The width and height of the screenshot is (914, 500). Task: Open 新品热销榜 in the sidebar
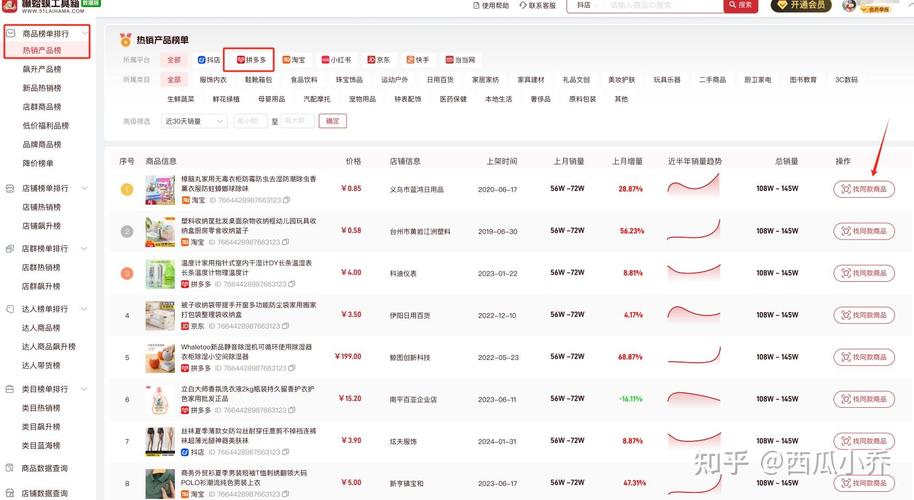41,88
